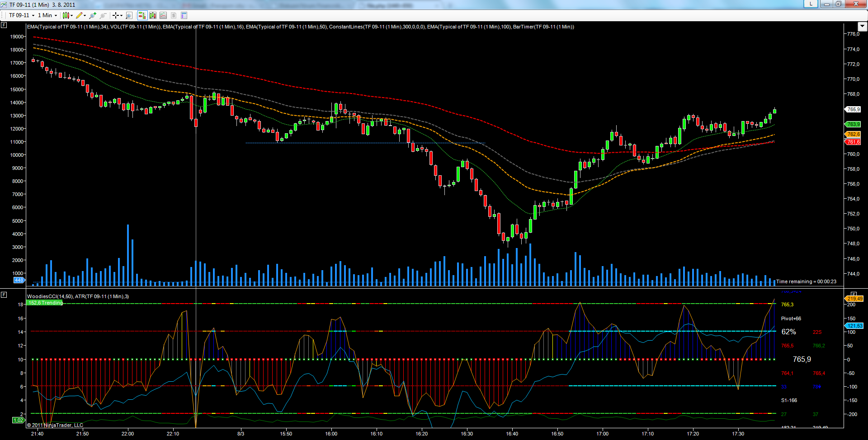This screenshot has height=440, width=868.
Task: Expand the 1 Min interval dropdown
Action: (x=47, y=15)
